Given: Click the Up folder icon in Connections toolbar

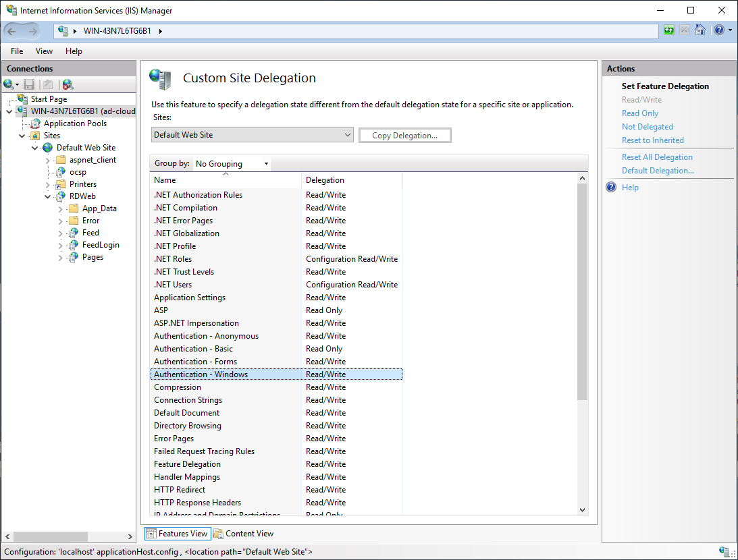Looking at the screenshot, I should [47, 84].
